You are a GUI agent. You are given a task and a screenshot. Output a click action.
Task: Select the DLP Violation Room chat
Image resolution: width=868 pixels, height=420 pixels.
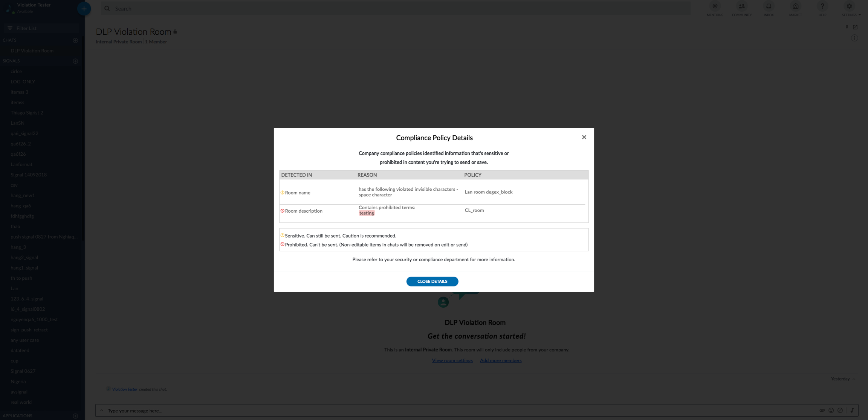click(32, 51)
